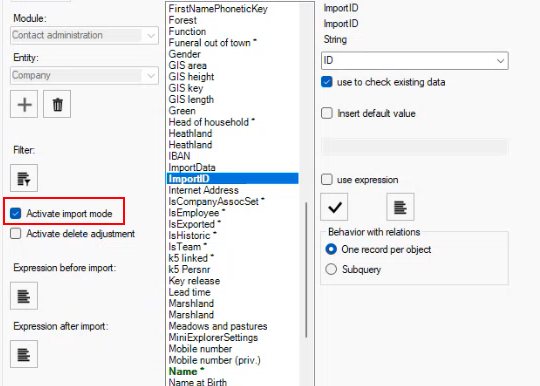Toggle Activate import mode checkbox
The image size is (540, 386).
pos(15,213)
